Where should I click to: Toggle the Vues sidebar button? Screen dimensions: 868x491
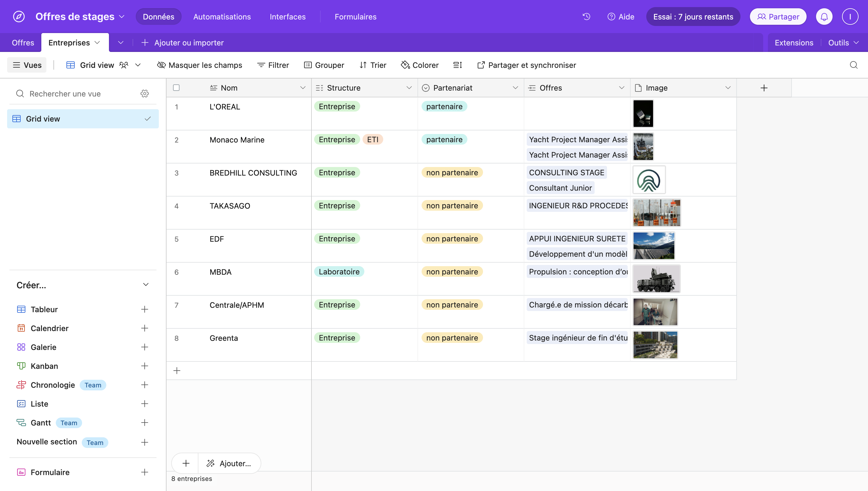(27, 65)
